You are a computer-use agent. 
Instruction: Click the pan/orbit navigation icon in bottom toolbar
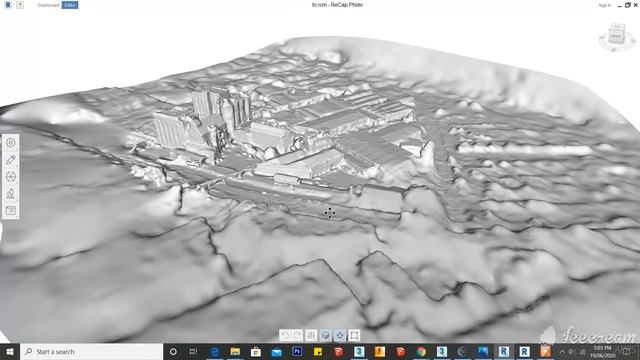pyautogui.click(x=340, y=336)
